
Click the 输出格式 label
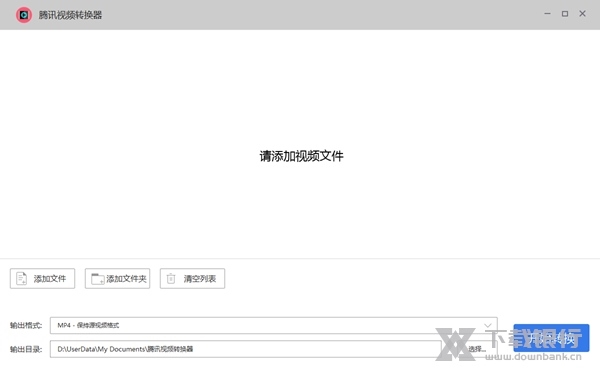[26, 325]
